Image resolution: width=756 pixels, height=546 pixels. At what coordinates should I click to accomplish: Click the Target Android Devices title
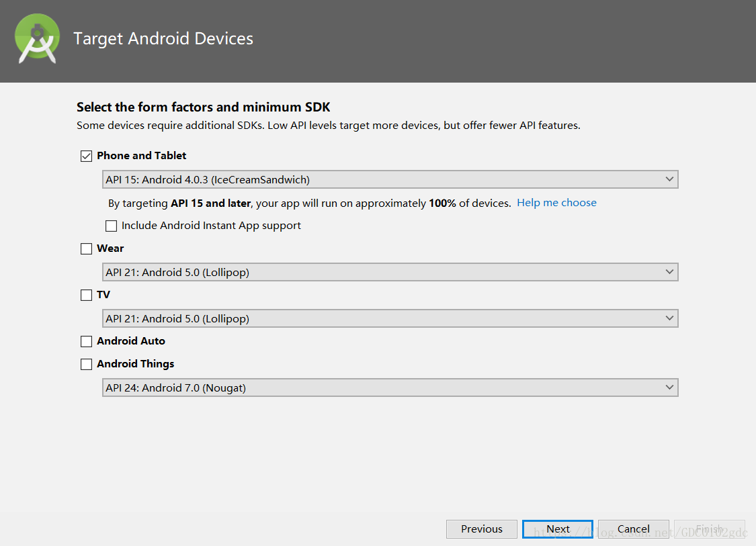(x=163, y=38)
